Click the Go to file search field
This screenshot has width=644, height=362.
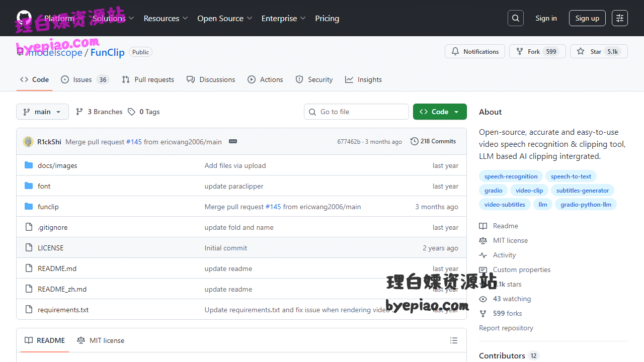click(356, 112)
